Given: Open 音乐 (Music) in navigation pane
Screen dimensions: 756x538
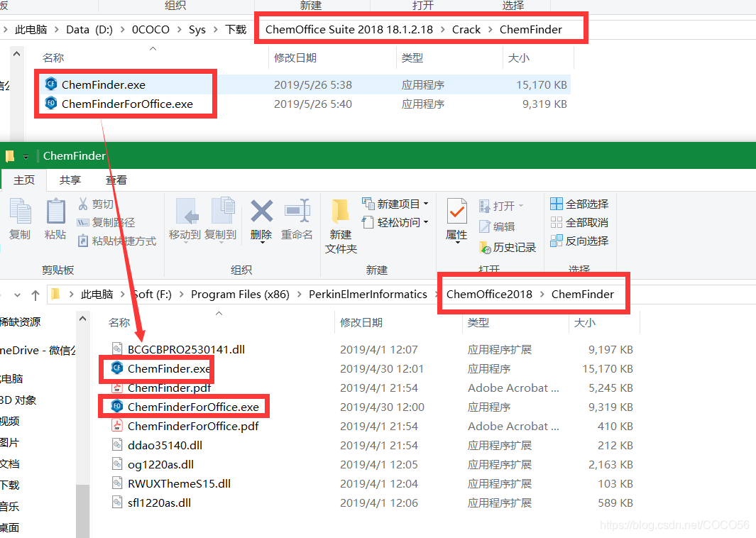Looking at the screenshot, I should [10, 506].
